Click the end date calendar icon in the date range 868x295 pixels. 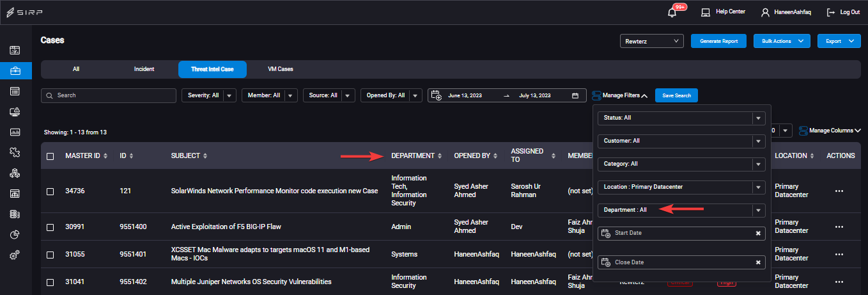(575, 95)
